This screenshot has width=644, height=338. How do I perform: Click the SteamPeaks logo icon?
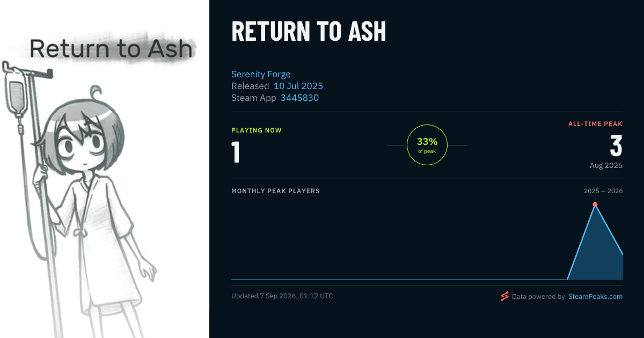coord(504,296)
